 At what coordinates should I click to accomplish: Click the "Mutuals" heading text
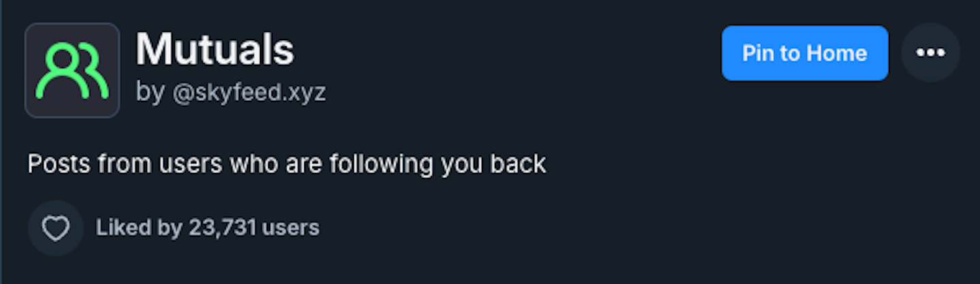pos(215,49)
